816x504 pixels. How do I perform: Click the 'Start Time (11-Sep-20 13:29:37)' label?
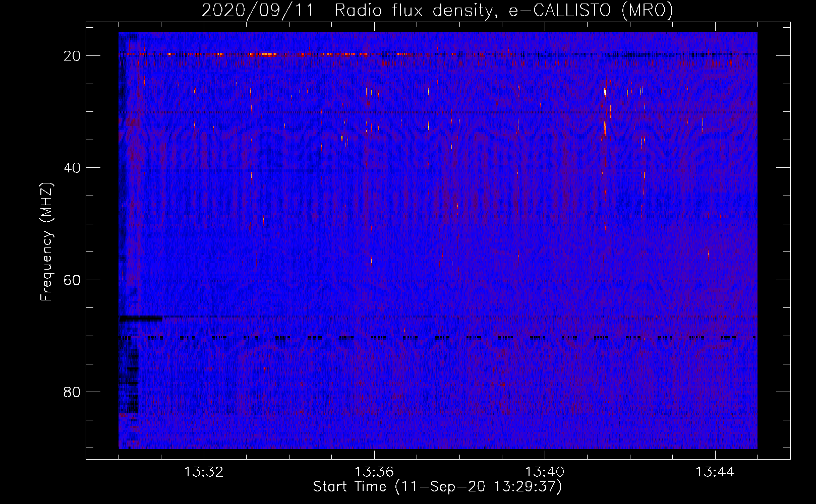[x=437, y=487]
